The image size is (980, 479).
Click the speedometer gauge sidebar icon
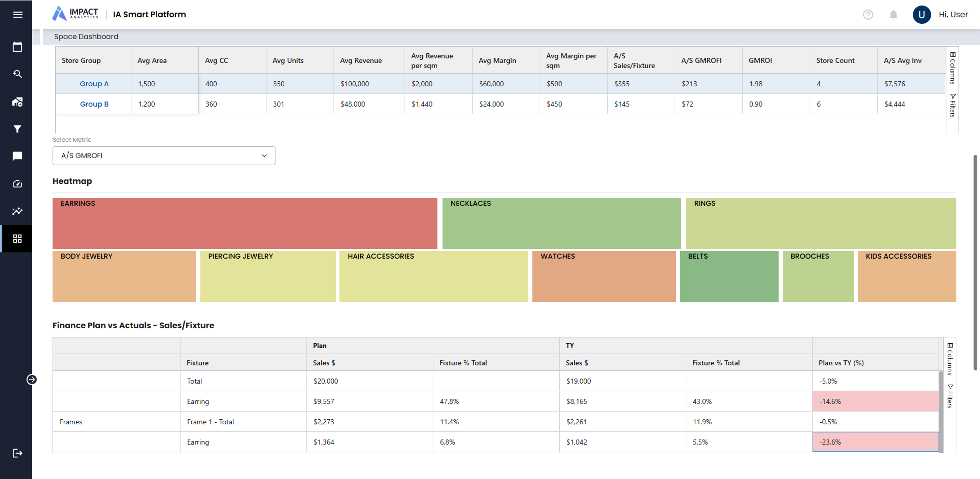tap(17, 184)
